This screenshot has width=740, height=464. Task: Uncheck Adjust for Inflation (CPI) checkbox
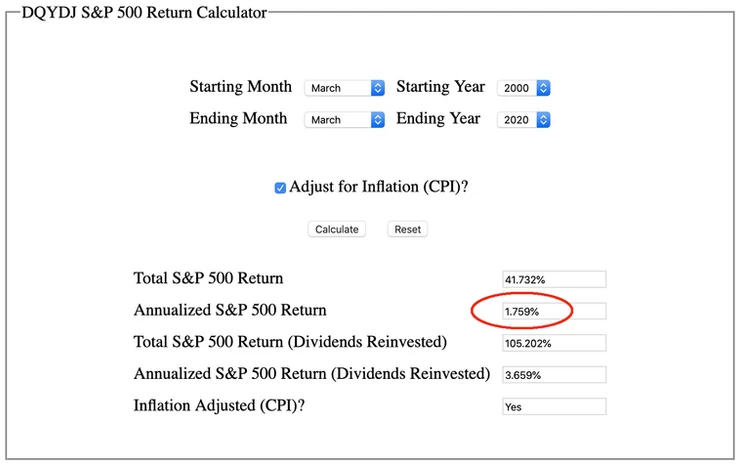click(280, 188)
